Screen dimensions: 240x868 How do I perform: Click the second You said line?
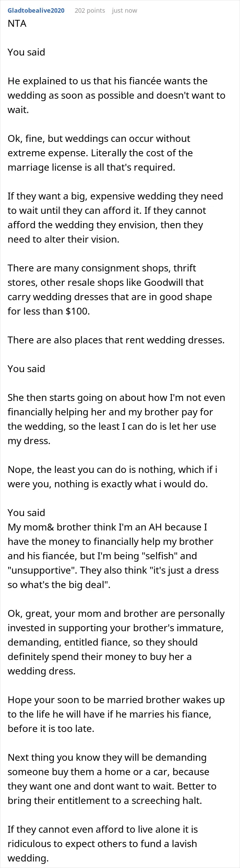coord(26,369)
